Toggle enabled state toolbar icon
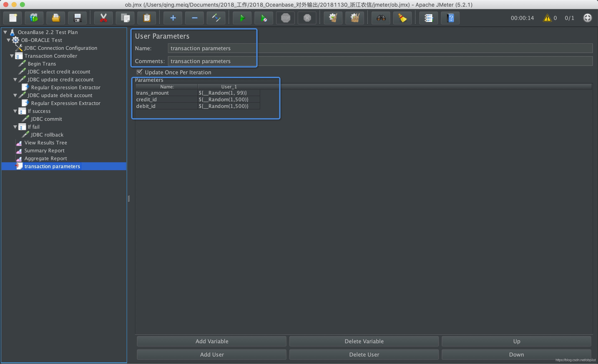The image size is (598, 364). click(216, 18)
